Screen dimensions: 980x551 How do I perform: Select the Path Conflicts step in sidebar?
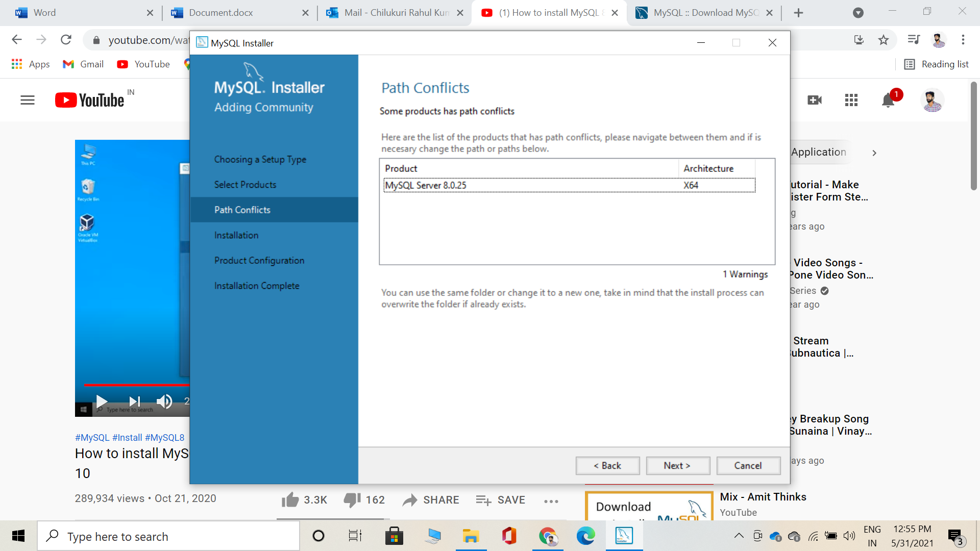(274, 210)
